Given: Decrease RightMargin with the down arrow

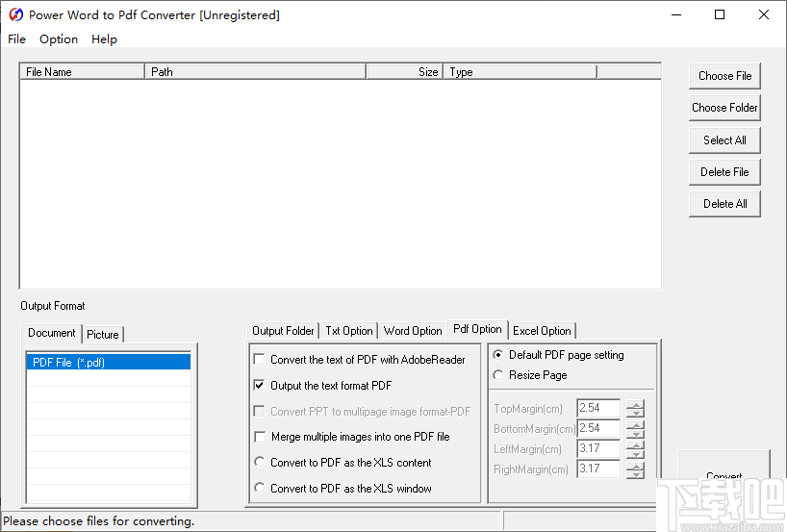Looking at the screenshot, I should [x=635, y=475].
